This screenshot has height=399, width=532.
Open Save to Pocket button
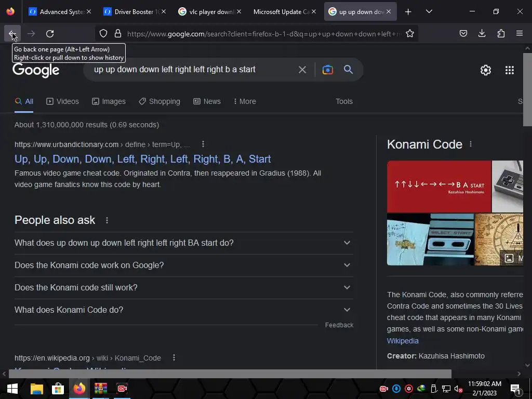(463, 33)
